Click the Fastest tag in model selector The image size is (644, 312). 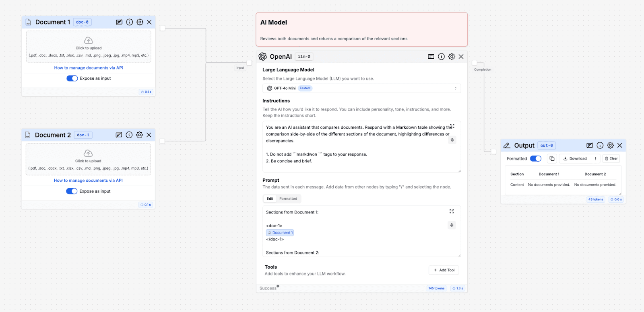pos(305,88)
